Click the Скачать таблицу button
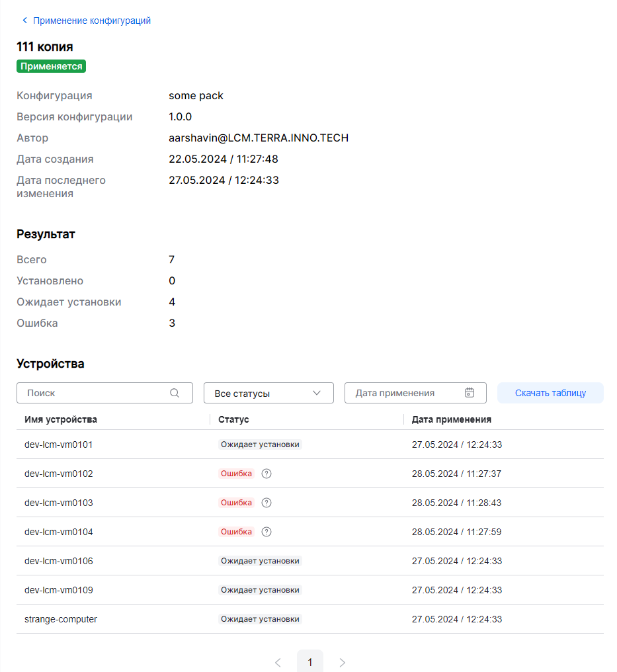Image resolution: width=617 pixels, height=672 pixels. coord(550,393)
